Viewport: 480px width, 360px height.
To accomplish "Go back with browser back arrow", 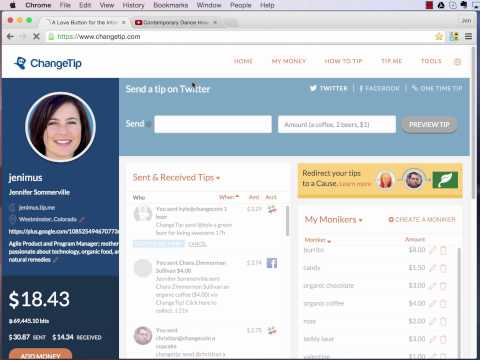I will point(10,36).
